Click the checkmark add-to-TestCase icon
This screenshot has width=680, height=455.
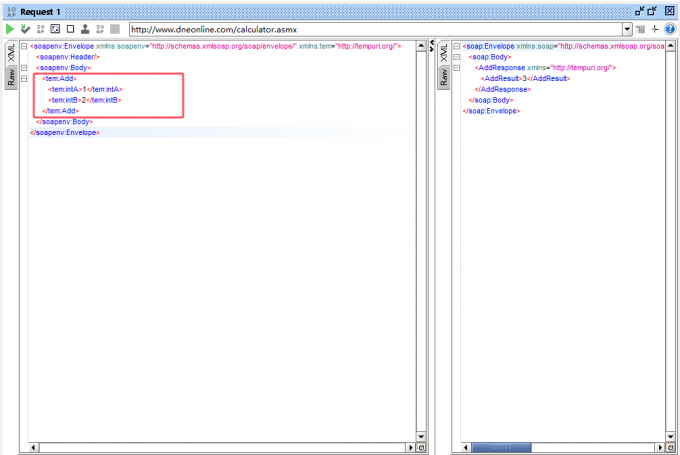click(x=25, y=29)
